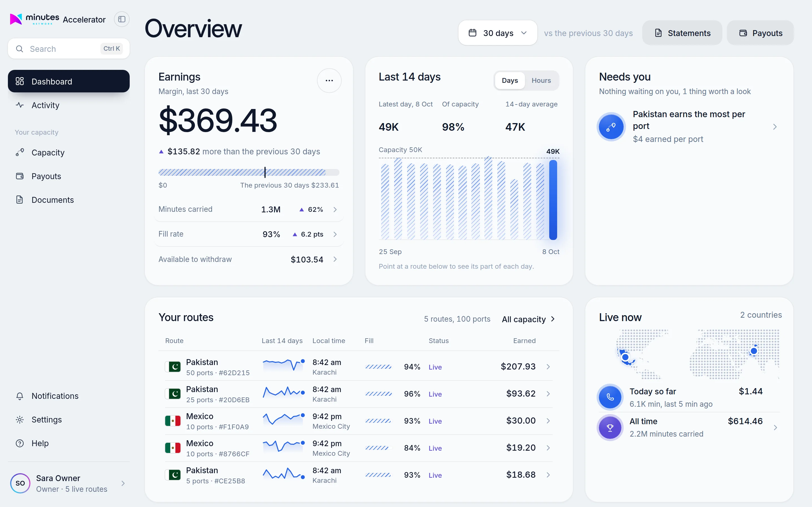The image size is (812, 507).
Task: Expand Sara Owner account menu chevron
Action: click(123, 483)
